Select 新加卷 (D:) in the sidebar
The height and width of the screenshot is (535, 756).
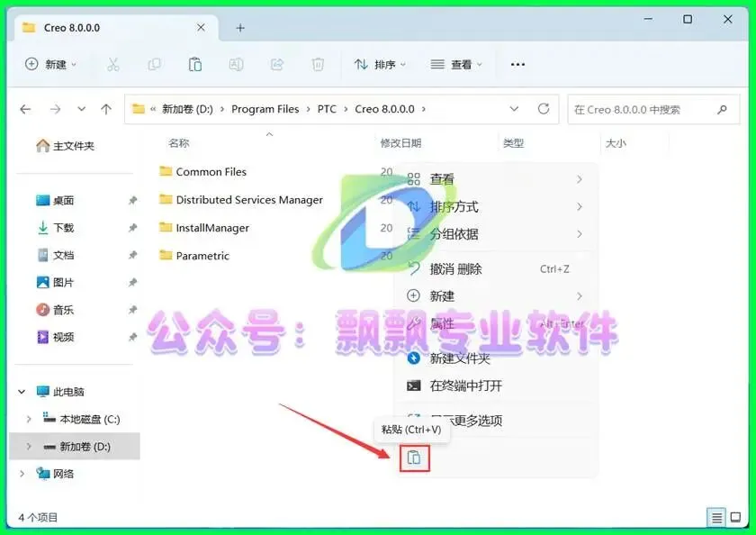coord(85,447)
